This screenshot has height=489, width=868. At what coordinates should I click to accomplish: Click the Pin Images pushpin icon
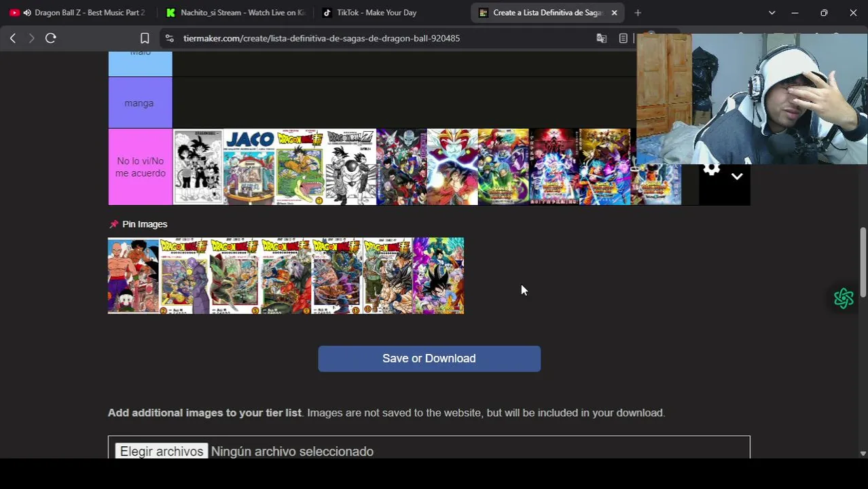point(113,224)
